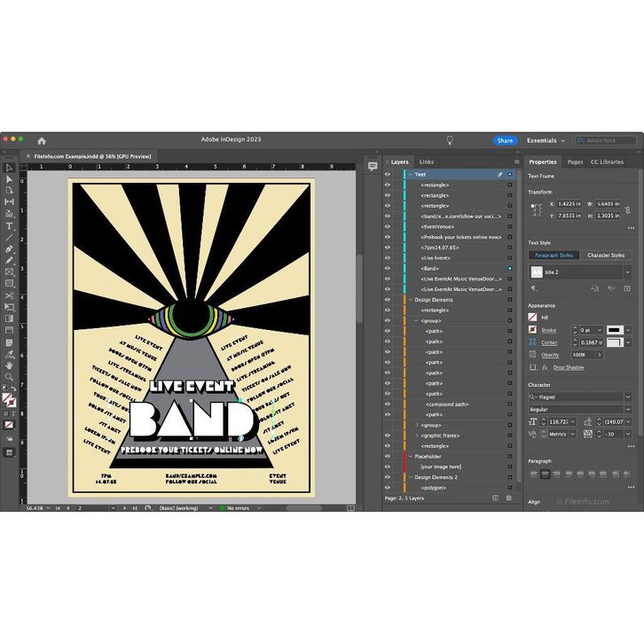The width and height of the screenshot is (644, 644).
Task: Choose the Zoom tool in toolbar
Action: pos(9,376)
